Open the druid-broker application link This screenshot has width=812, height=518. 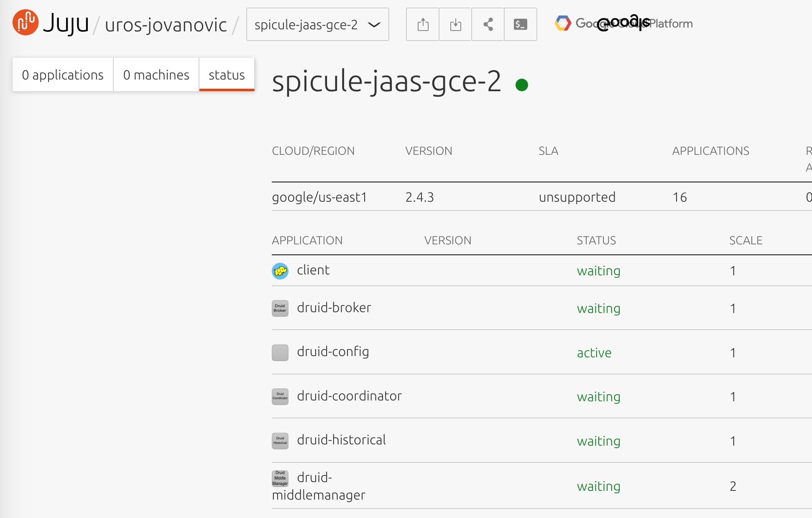click(334, 308)
